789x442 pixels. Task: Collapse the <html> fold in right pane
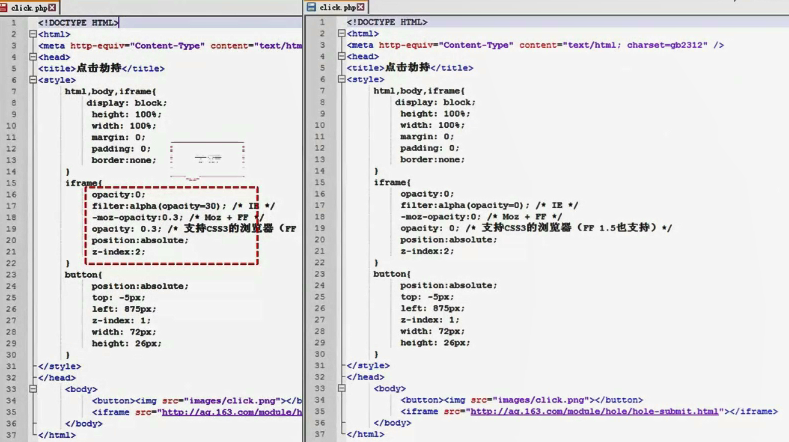pyautogui.click(x=342, y=34)
